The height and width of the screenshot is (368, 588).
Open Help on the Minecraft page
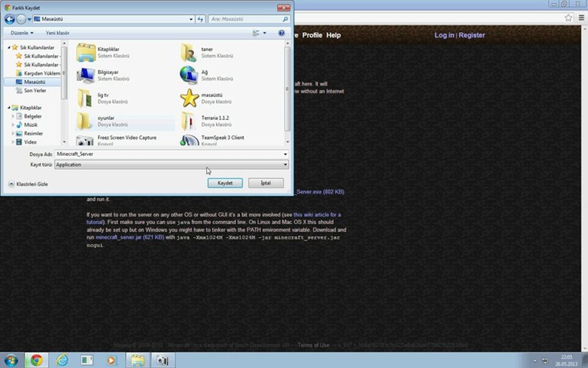(x=333, y=35)
